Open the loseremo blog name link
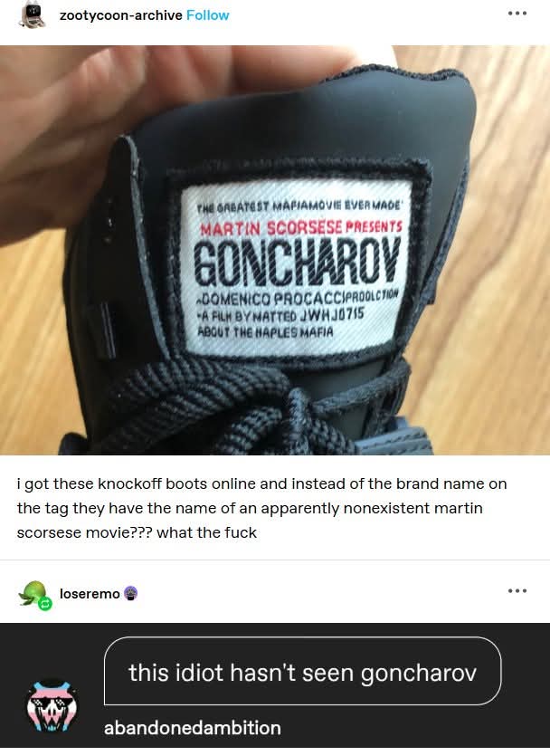Image resolution: width=550 pixels, height=756 pixels. click(90, 594)
